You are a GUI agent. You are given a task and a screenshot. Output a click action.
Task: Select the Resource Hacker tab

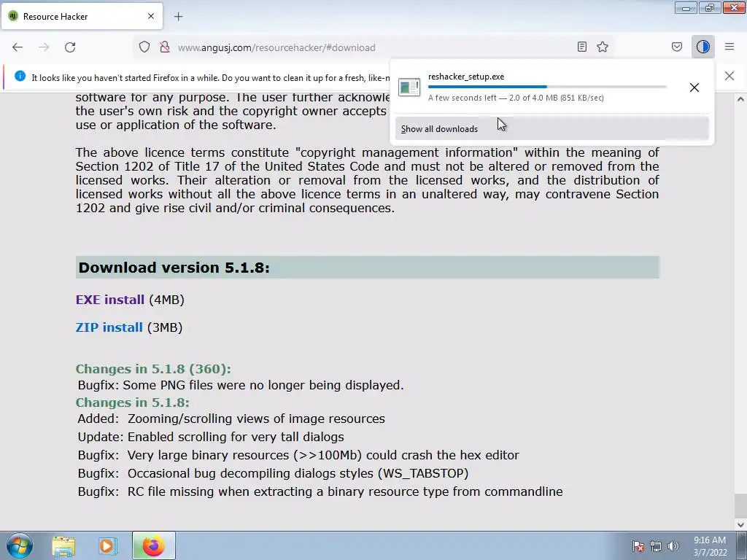pyautogui.click(x=82, y=16)
